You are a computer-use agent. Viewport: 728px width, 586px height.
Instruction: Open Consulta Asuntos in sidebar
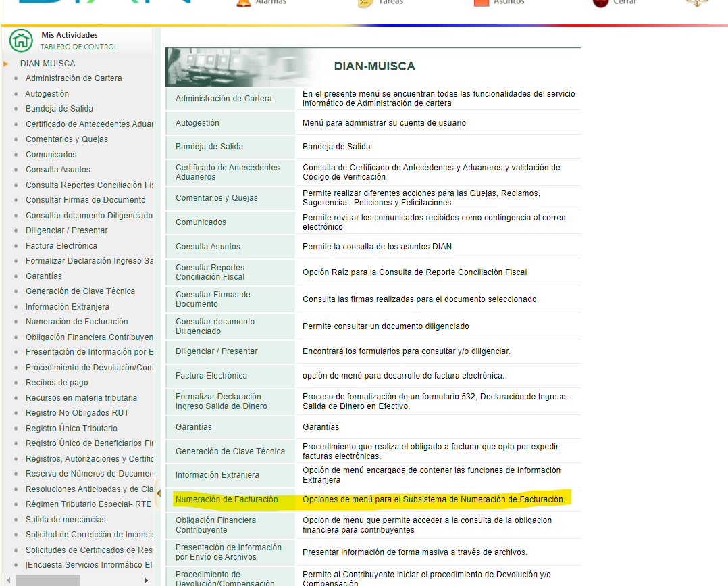pos(57,169)
